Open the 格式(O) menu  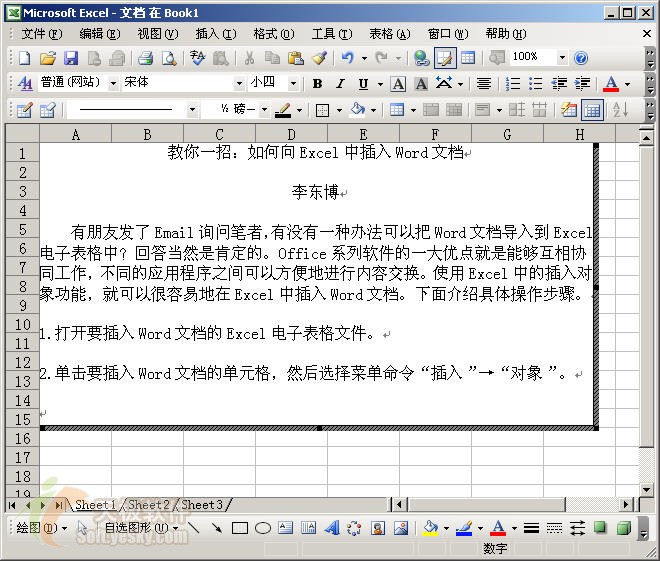click(x=274, y=34)
